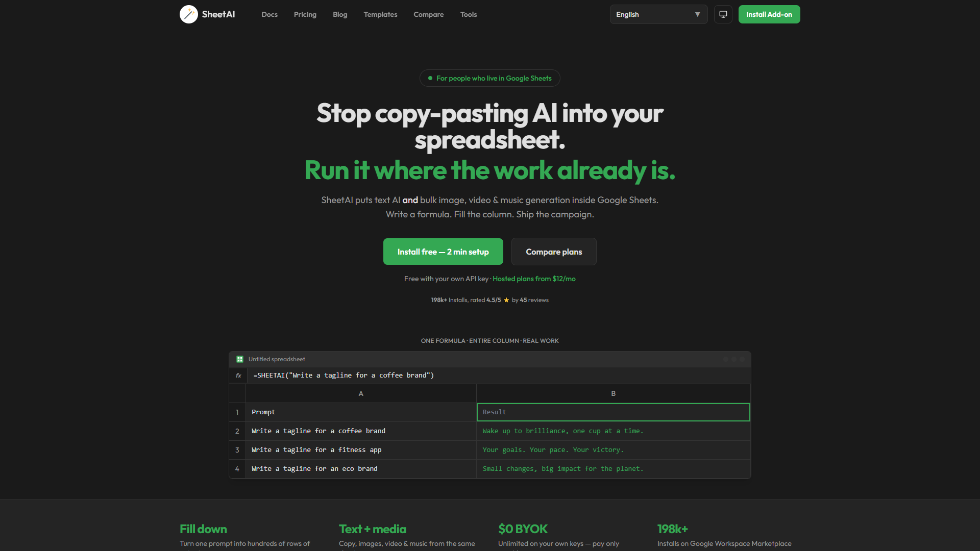Click the 'For people who live in Google Sheets' badge
Viewport: 980px width, 551px height.
click(x=490, y=78)
